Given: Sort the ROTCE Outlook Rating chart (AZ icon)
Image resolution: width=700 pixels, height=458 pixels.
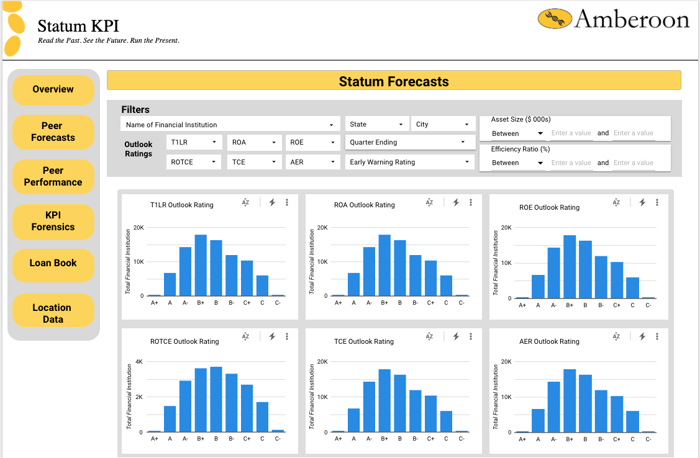Looking at the screenshot, I should (x=246, y=337).
